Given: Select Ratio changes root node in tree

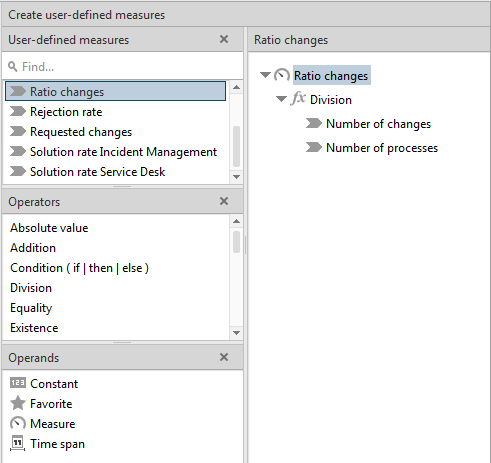Looking at the screenshot, I should 331,75.
